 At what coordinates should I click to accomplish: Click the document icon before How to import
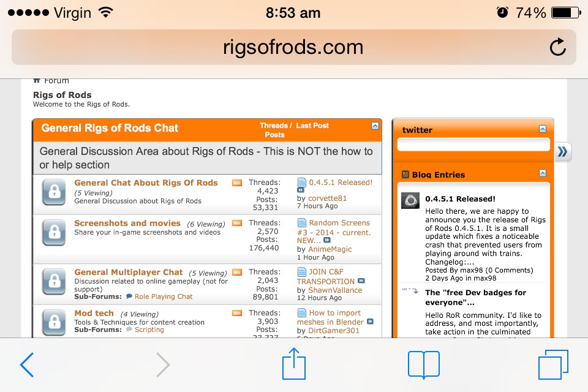[x=301, y=312]
